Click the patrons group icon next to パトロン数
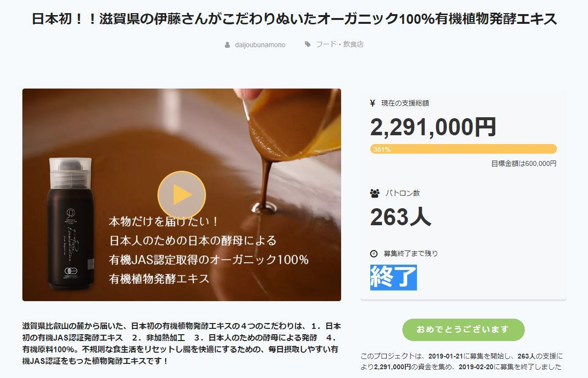Image resolution: width=588 pixels, height=378 pixels. click(375, 193)
